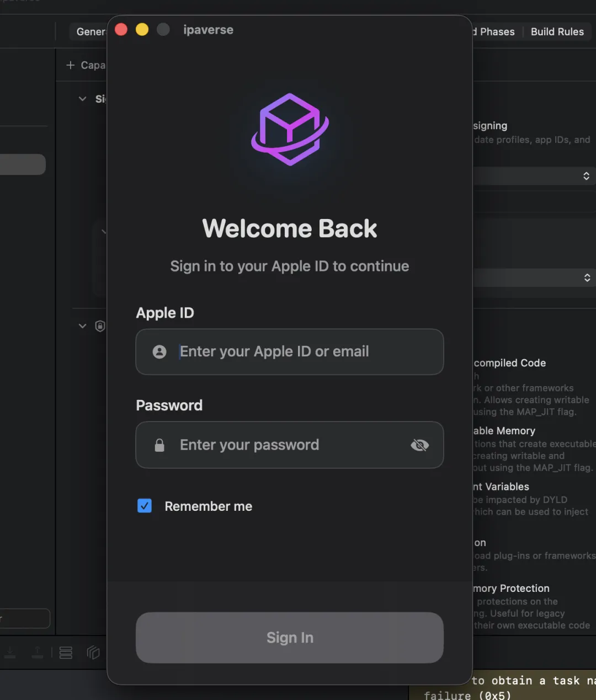Minimize ipaverse using the yellow button
Viewport: 596px width, 700px height.
click(x=142, y=29)
